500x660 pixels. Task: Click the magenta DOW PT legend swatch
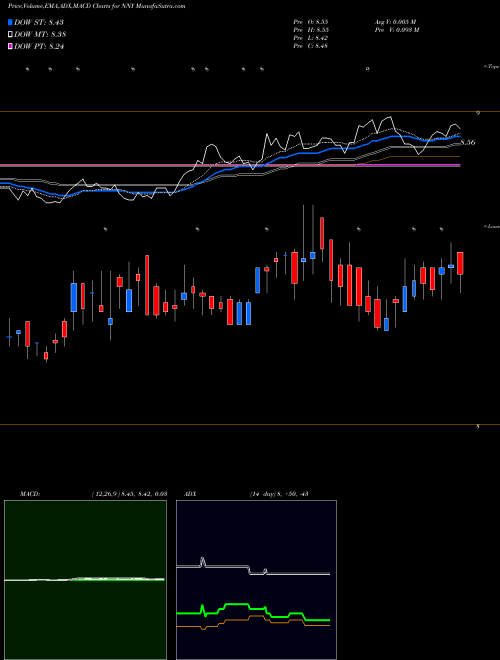(10, 47)
